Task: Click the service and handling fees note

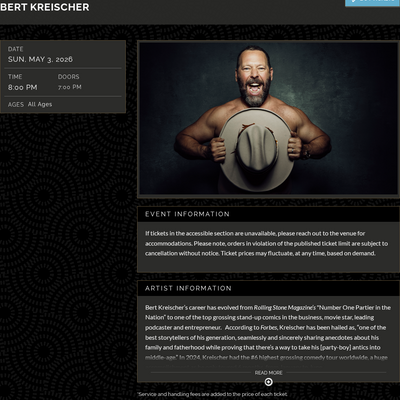Action: click(212, 394)
